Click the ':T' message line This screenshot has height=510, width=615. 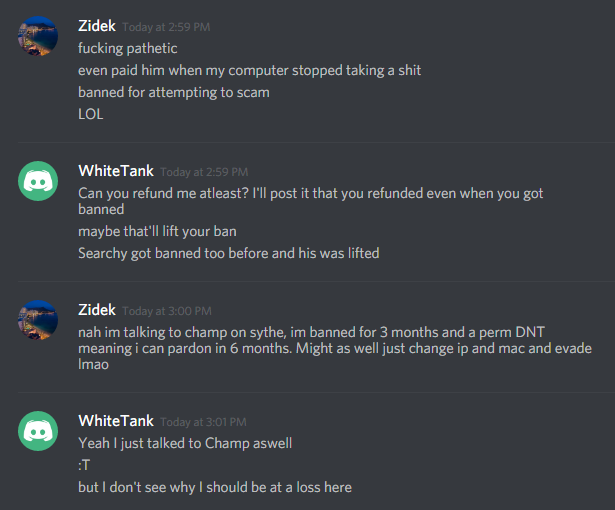[x=84, y=465]
